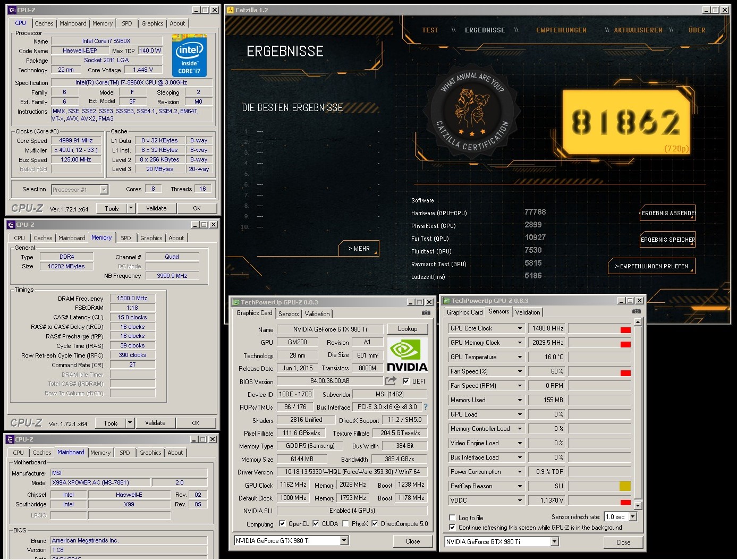This screenshot has height=560, width=737.
Task: Enable the Log to file checkbox
Action: 452,518
